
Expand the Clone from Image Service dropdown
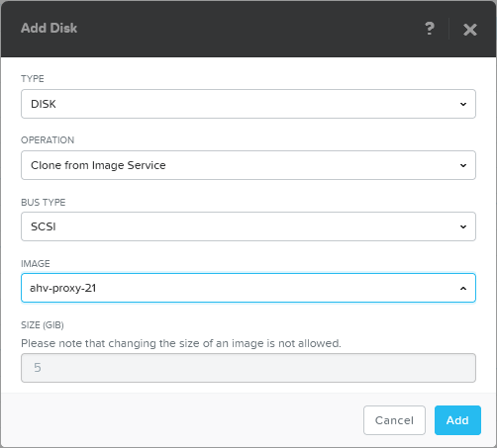pyautogui.click(x=248, y=165)
